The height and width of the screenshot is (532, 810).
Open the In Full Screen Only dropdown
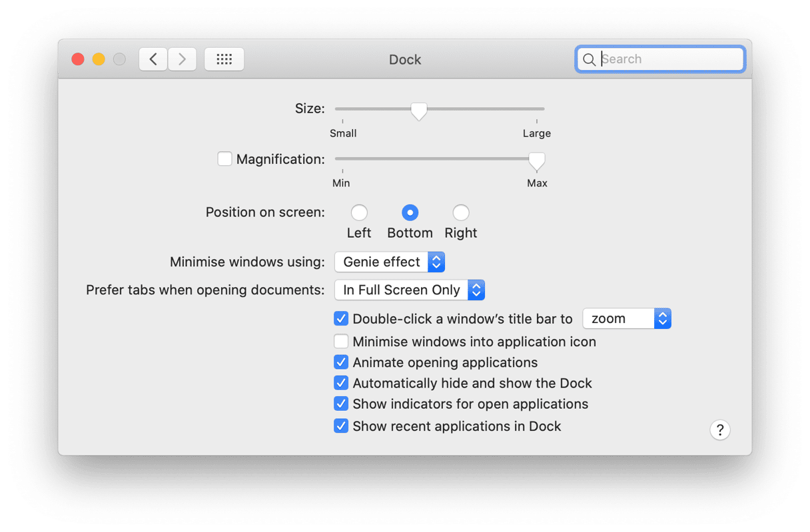point(410,290)
